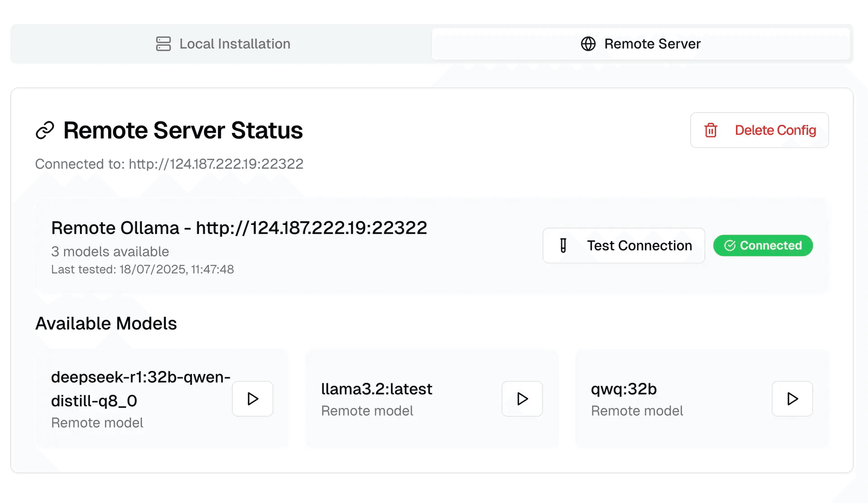The image size is (868, 503).
Task: Click the Connected status badge
Action: tap(763, 246)
